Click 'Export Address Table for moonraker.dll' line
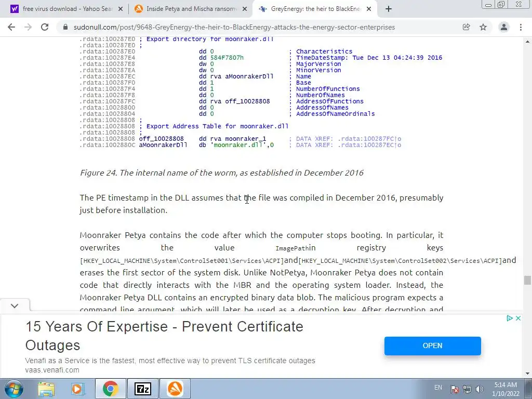Image resolution: width=532 pixels, height=399 pixels. point(218,126)
